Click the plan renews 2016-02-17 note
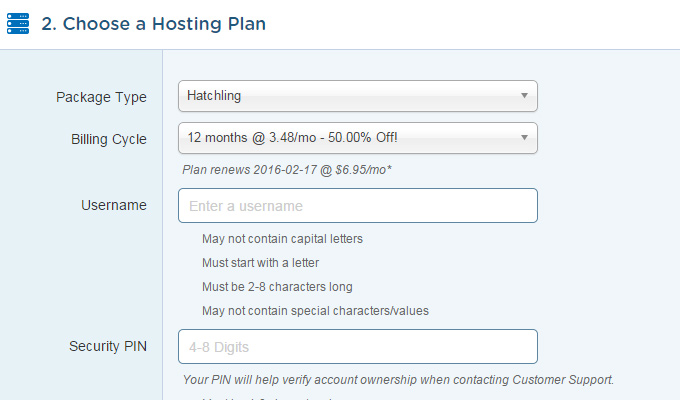680x400 pixels. point(287,170)
